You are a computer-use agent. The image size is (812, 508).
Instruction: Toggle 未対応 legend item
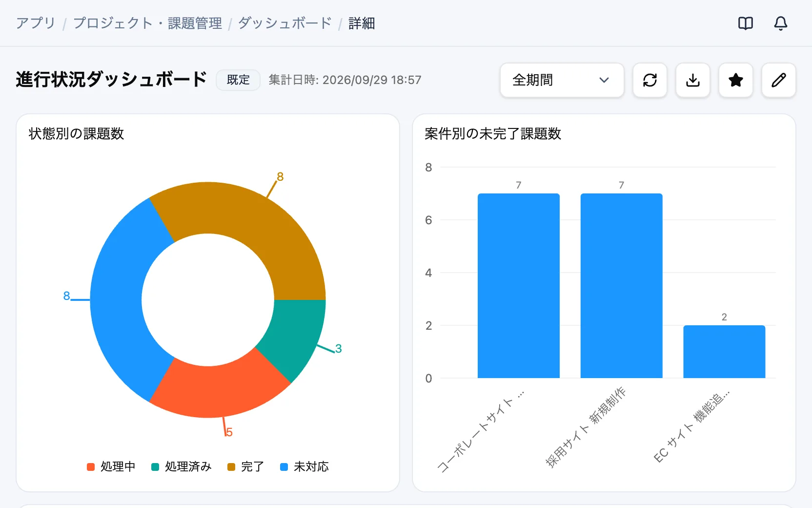click(x=304, y=467)
